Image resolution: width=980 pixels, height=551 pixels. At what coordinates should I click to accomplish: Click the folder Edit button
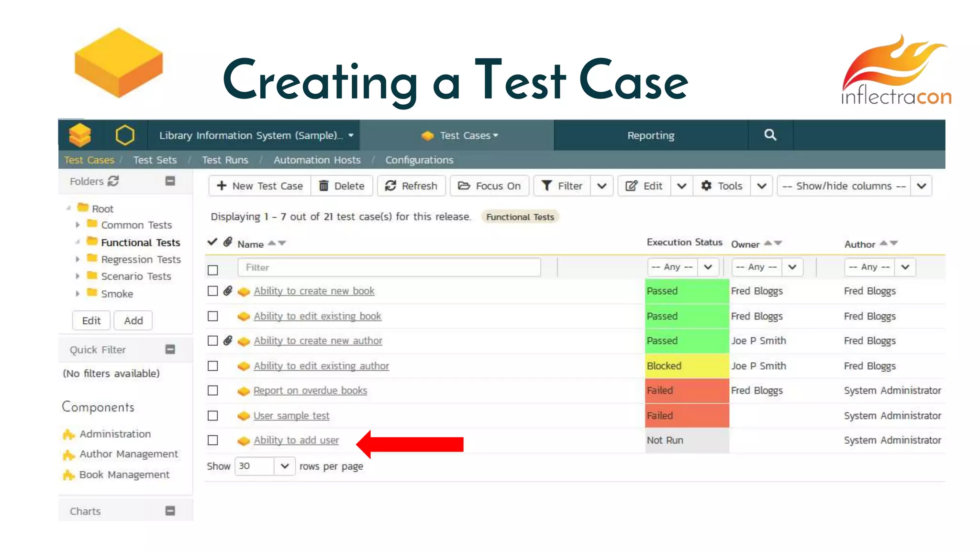(91, 320)
